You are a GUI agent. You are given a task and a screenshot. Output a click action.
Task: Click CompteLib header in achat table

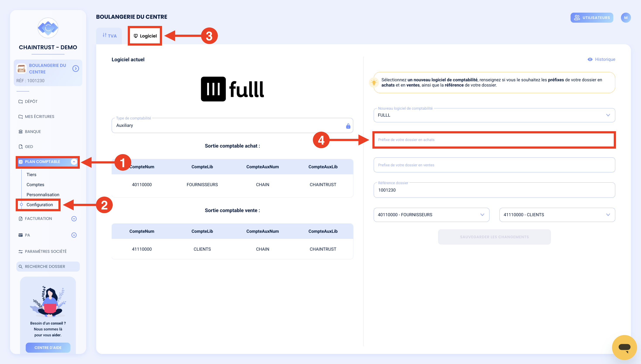click(202, 167)
